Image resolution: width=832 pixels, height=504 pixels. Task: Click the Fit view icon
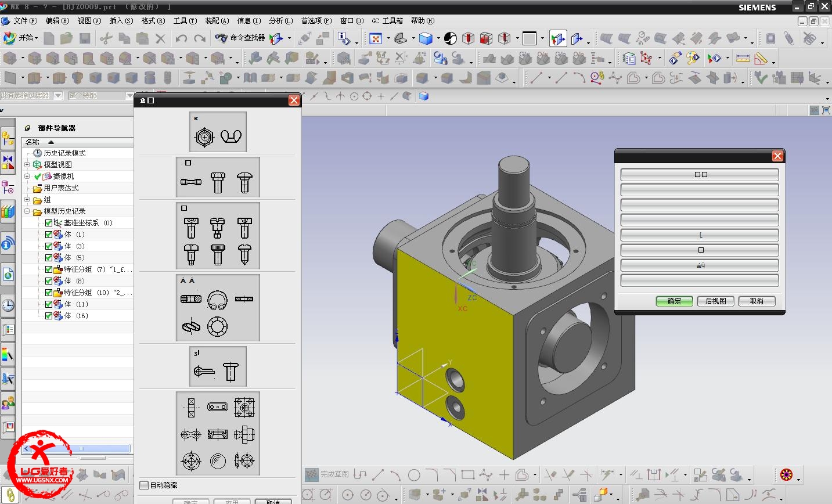click(x=376, y=38)
